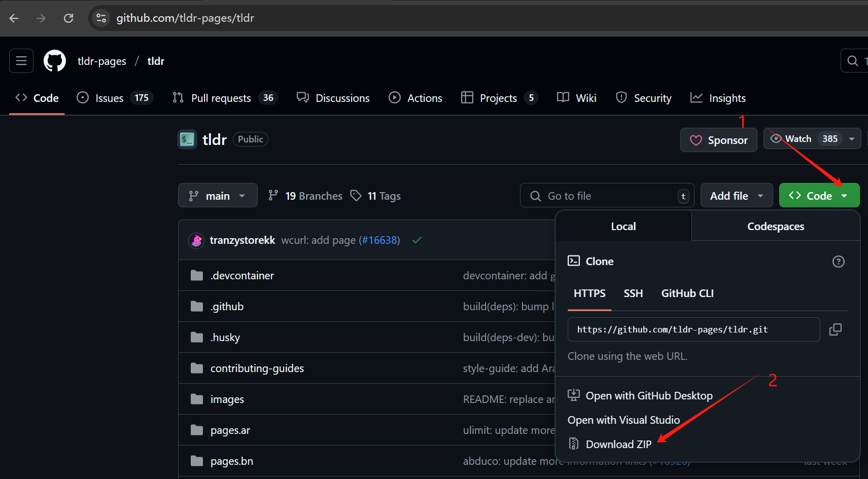View the 19 Branches link
Image resolution: width=868 pixels, height=479 pixels.
pos(305,196)
